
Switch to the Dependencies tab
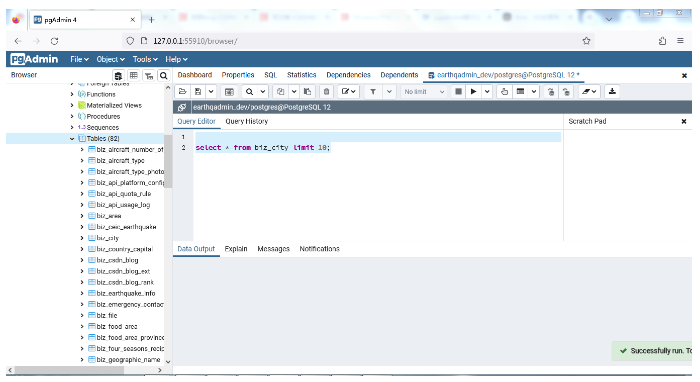[x=348, y=75]
